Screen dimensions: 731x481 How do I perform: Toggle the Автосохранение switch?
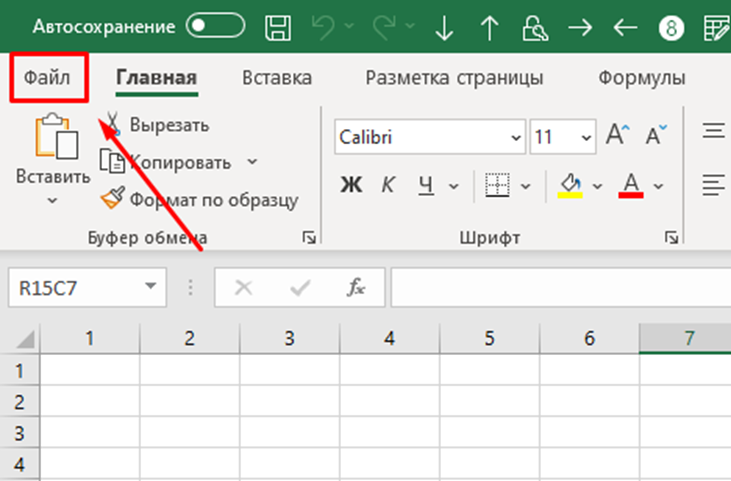click(x=215, y=26)
